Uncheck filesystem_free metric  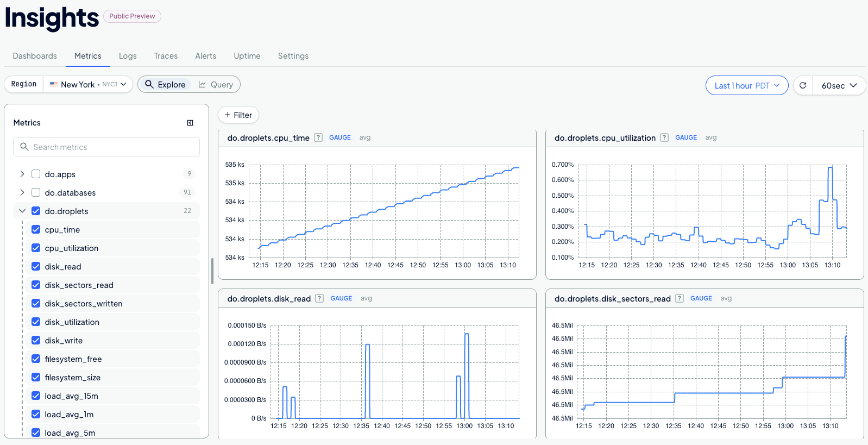coord(36,359)
